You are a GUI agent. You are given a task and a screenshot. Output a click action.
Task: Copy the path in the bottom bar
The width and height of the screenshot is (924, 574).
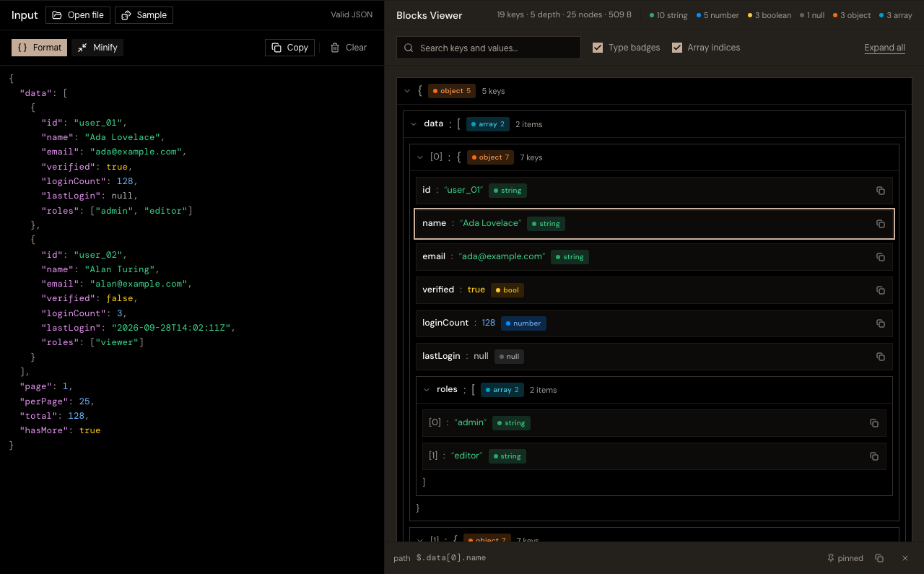879,558
